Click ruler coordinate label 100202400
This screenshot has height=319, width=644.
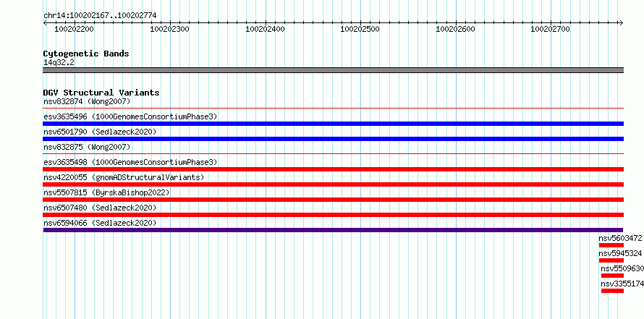pyautogui.click(x=265, y=29)
